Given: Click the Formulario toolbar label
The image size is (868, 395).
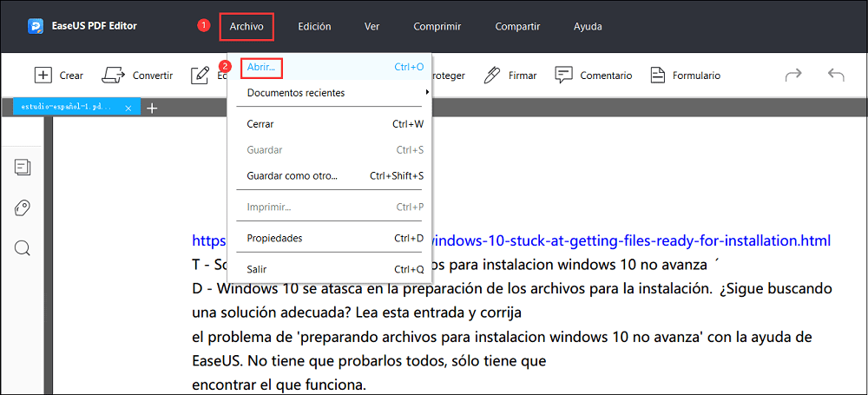Looking at the screenshot, I should [x=696, y=76].
